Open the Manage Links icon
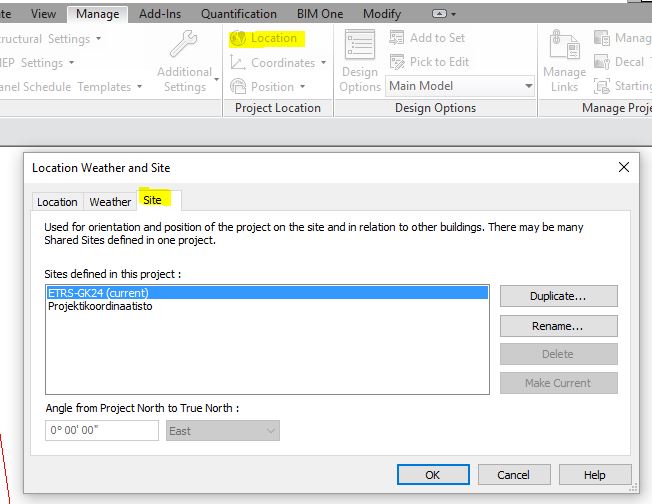 coord(564,44)
